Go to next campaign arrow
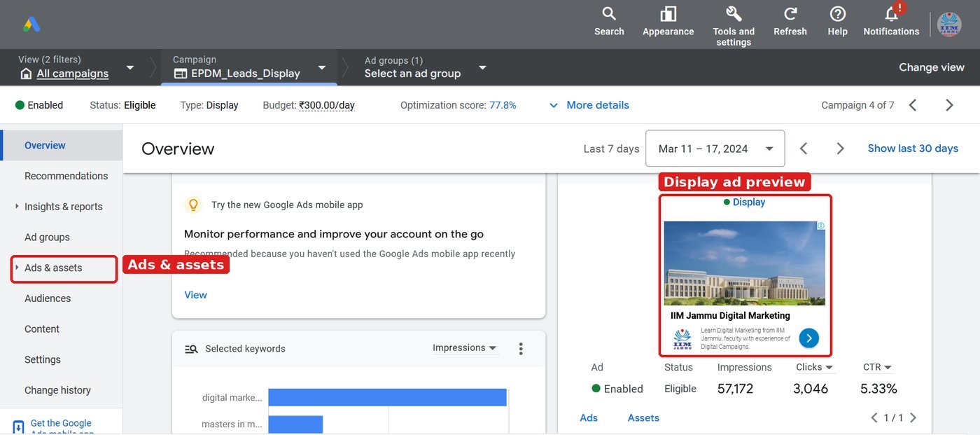 click(x=949, y=105)
